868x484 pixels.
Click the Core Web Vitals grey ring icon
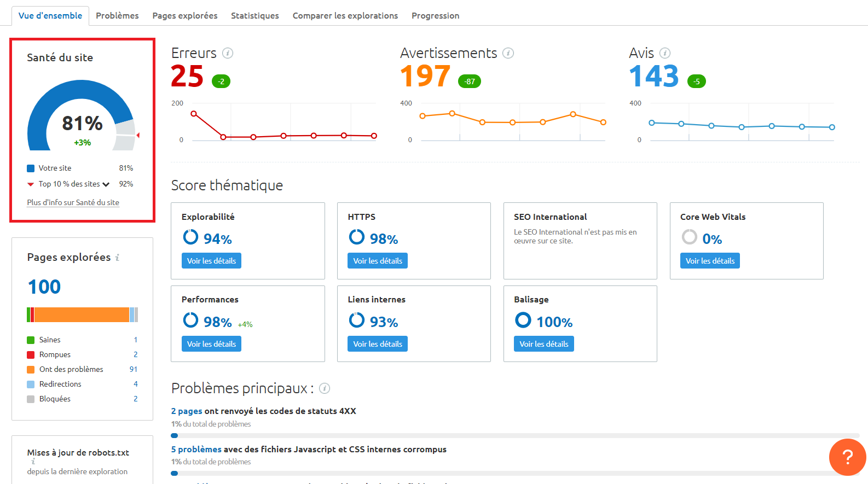[690, 237]
